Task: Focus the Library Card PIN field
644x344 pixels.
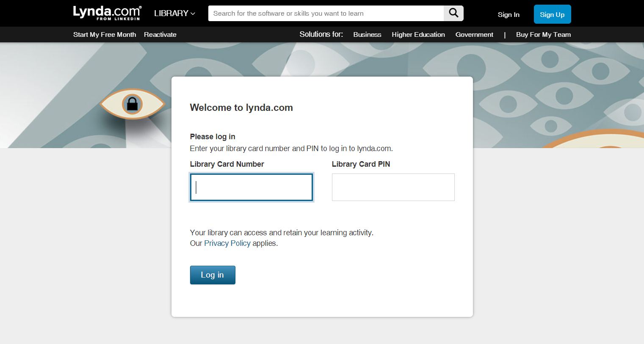Action: 393,187
